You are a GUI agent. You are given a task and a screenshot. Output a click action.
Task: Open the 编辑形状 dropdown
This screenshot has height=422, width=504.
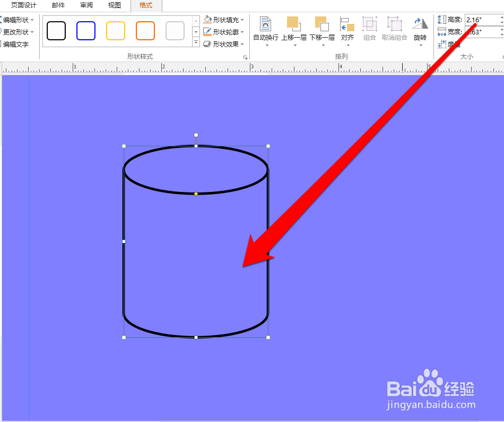pos(17,20)
